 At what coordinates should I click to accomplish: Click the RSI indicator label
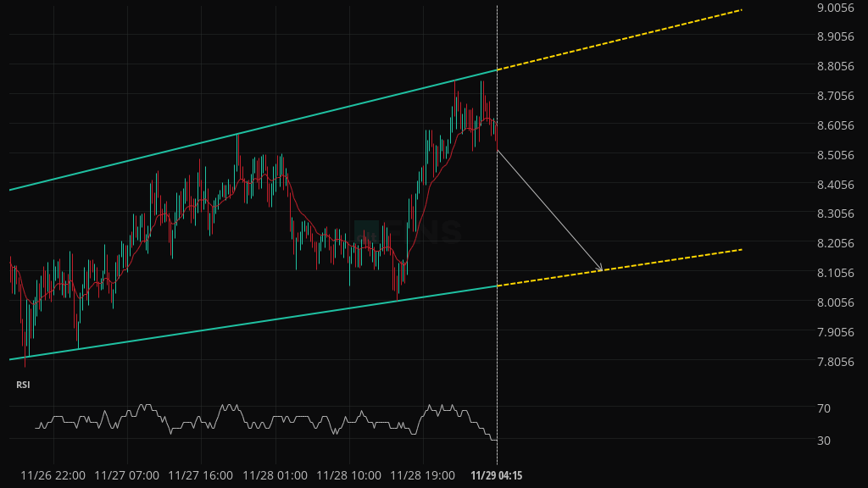coord(23,385)
